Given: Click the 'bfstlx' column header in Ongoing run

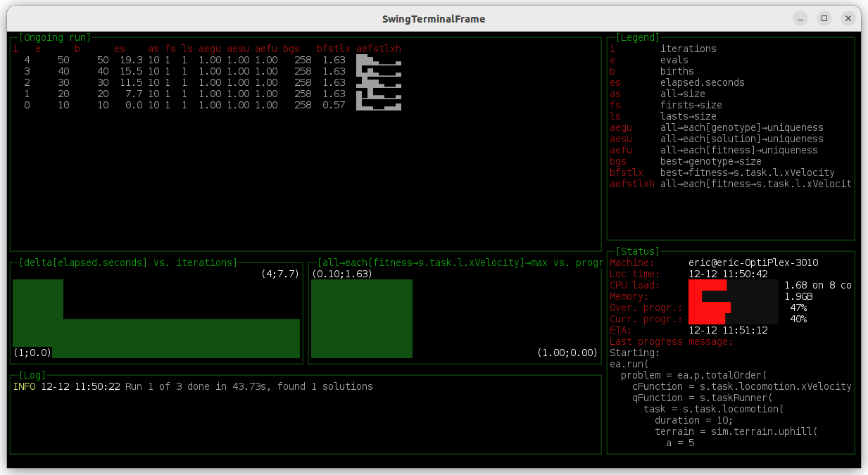Looking at the screenshot, I should 334,49.
